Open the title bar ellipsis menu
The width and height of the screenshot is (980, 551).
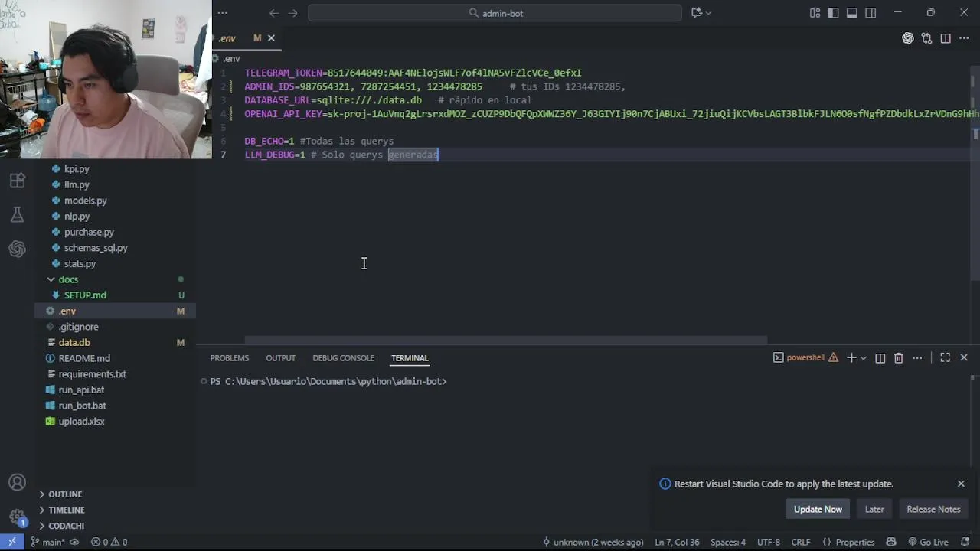pos(223,13)
